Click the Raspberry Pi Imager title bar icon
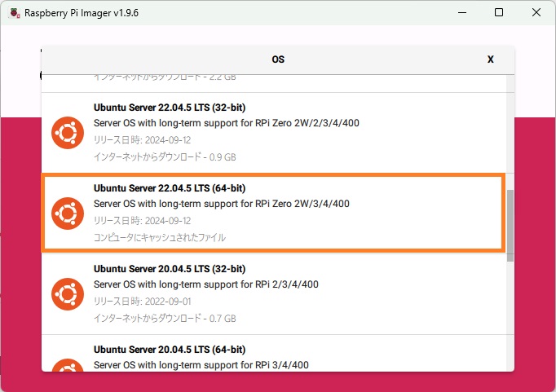Screen dimensions: 556x392 (x=13, y=12)
